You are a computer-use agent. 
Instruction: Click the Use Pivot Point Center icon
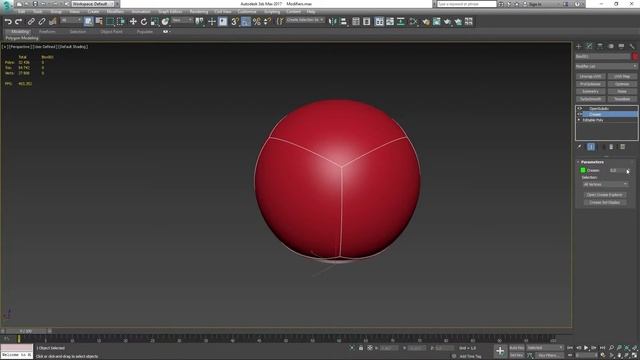200,22
